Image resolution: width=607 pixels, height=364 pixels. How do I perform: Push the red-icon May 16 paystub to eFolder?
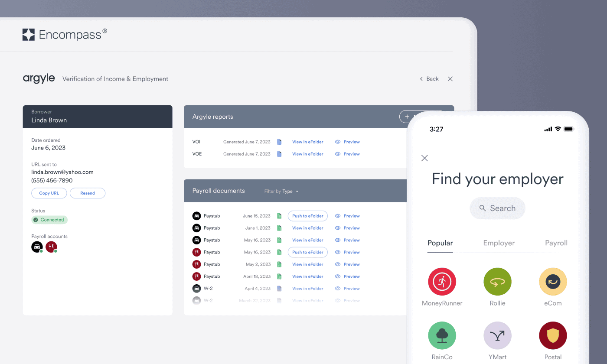(308, 252)
